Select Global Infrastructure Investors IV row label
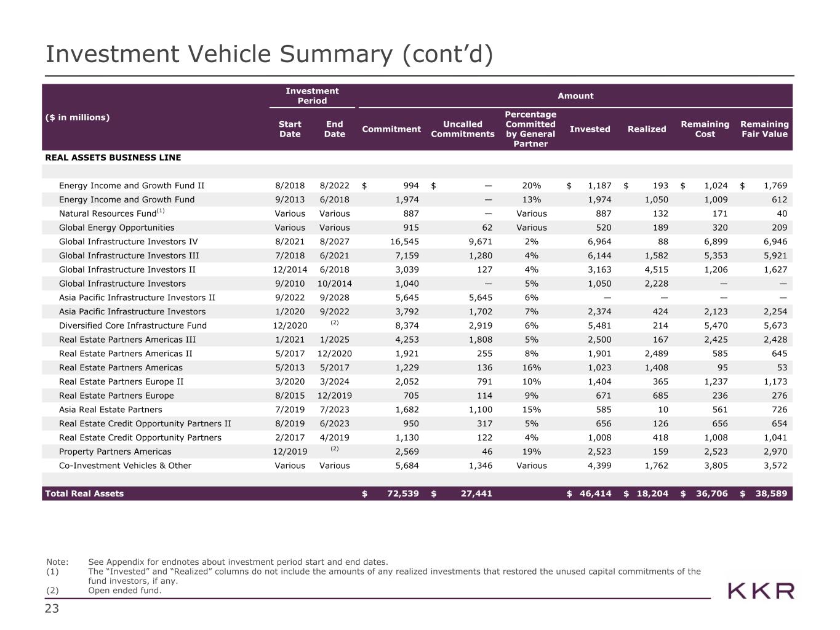This screenshot has width=840, height=630. [128, 242]
